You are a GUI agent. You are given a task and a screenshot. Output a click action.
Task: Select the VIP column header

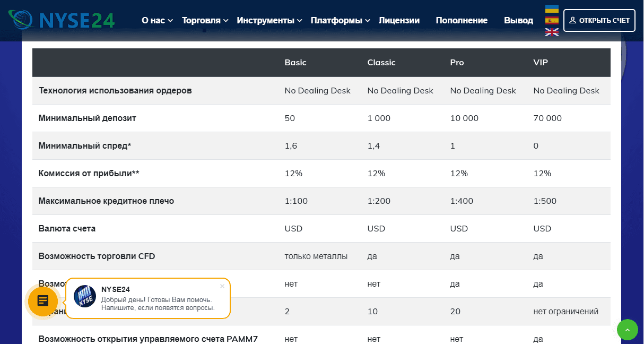click(541, 62)
